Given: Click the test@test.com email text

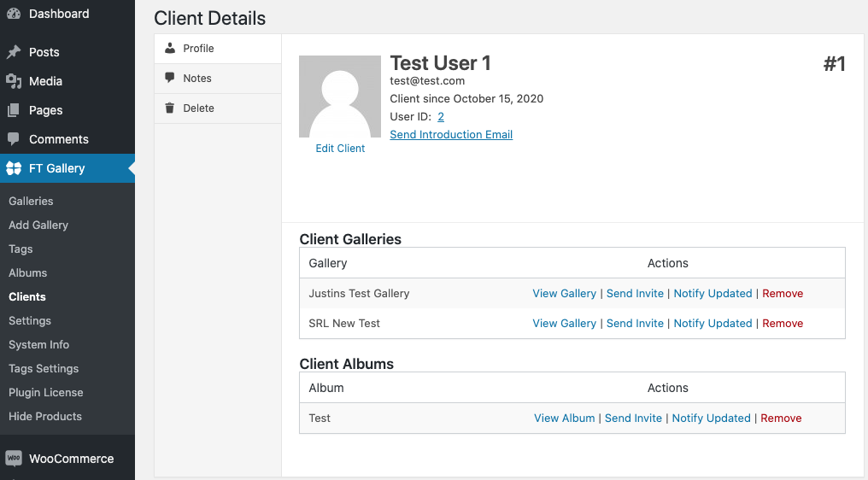Looking at the screenshot, I should click(x=427, y=81).
